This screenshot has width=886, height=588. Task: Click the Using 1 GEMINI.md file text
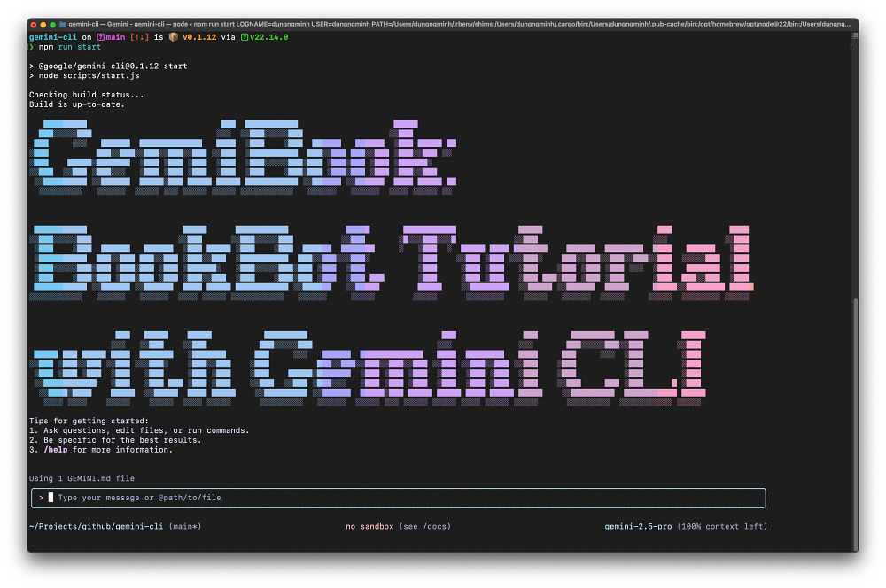tap(81, 477)
